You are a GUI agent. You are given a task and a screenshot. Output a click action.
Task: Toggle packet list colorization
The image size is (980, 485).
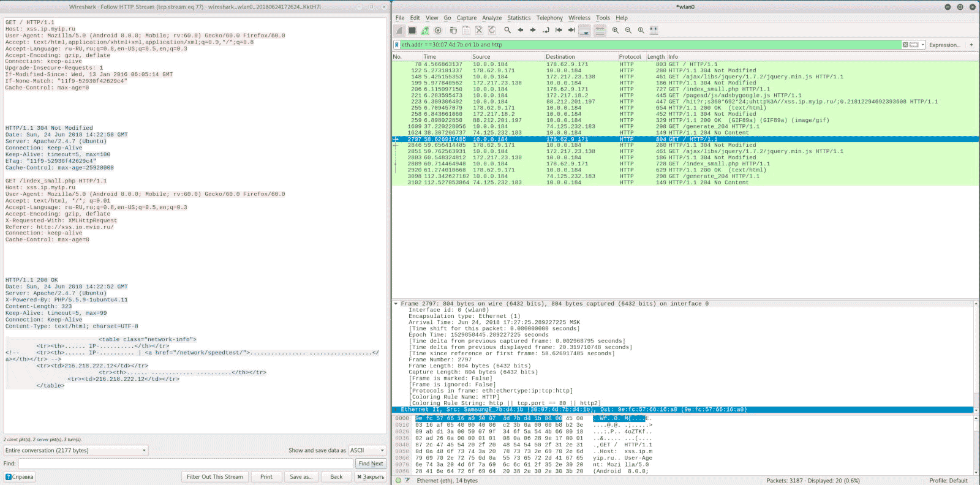600,30
